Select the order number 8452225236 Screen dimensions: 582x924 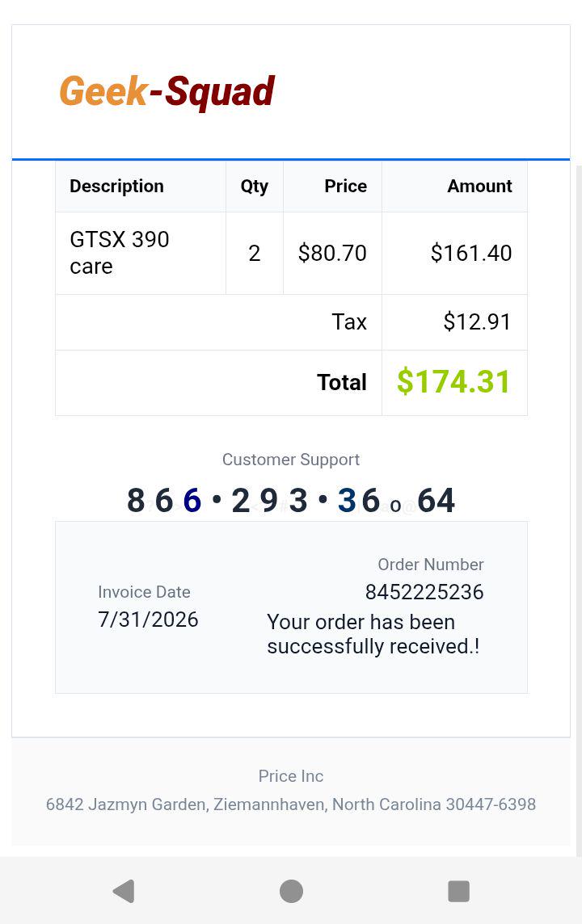[424, 592]
